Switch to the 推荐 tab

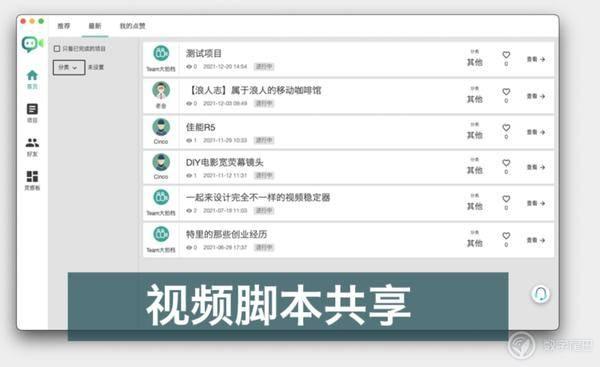[64, 26]
